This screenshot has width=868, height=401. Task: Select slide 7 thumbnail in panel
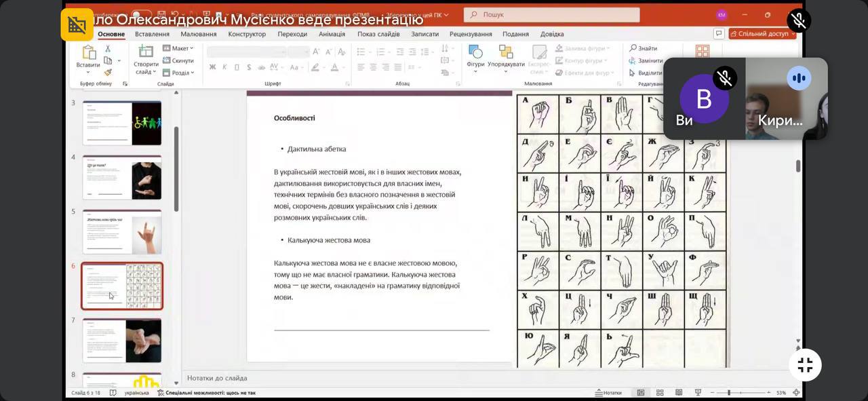[x=122, y=341]
